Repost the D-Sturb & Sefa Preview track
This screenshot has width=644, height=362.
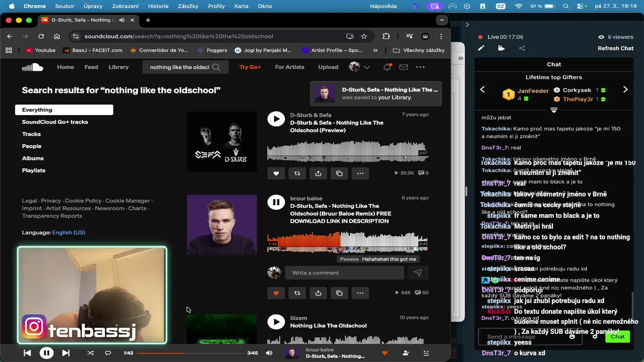click(297, 173)
